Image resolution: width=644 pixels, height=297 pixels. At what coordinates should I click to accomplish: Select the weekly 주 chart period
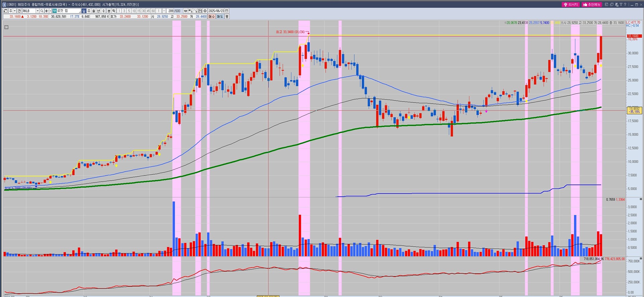click(89, 11)
